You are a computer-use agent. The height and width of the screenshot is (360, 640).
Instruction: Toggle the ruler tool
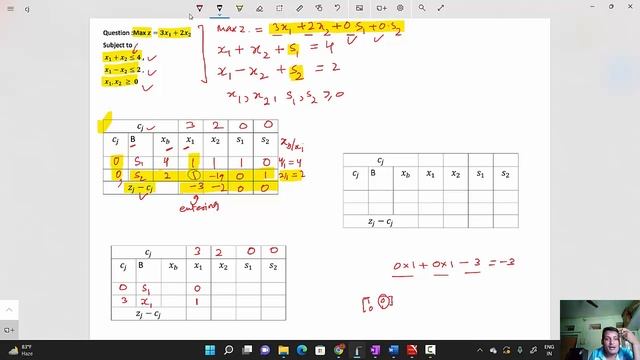click(x=299, y=8)
